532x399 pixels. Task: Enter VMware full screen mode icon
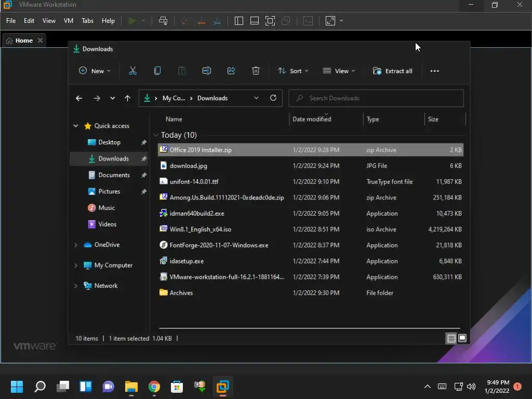click(270, 21)
